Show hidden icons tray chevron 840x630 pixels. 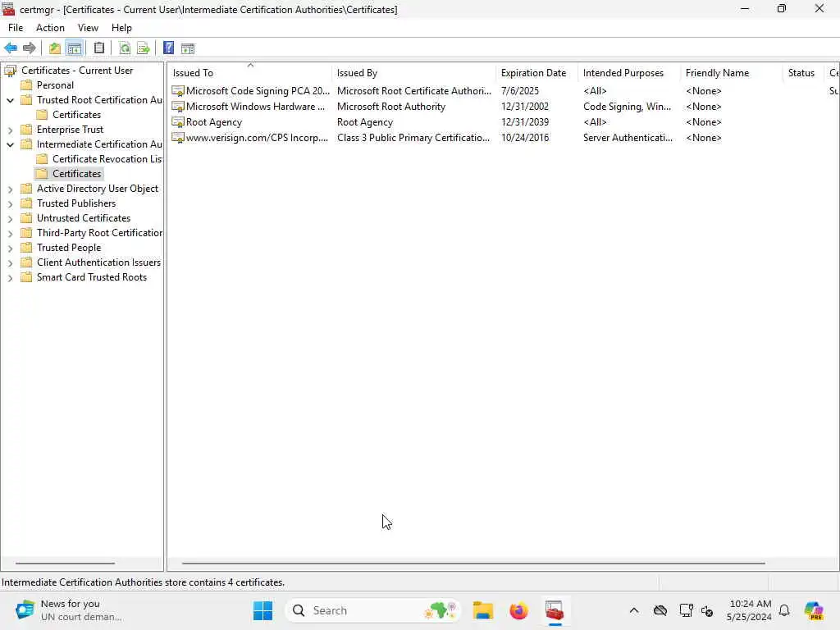pyautogui.click(x=634, y=610)
